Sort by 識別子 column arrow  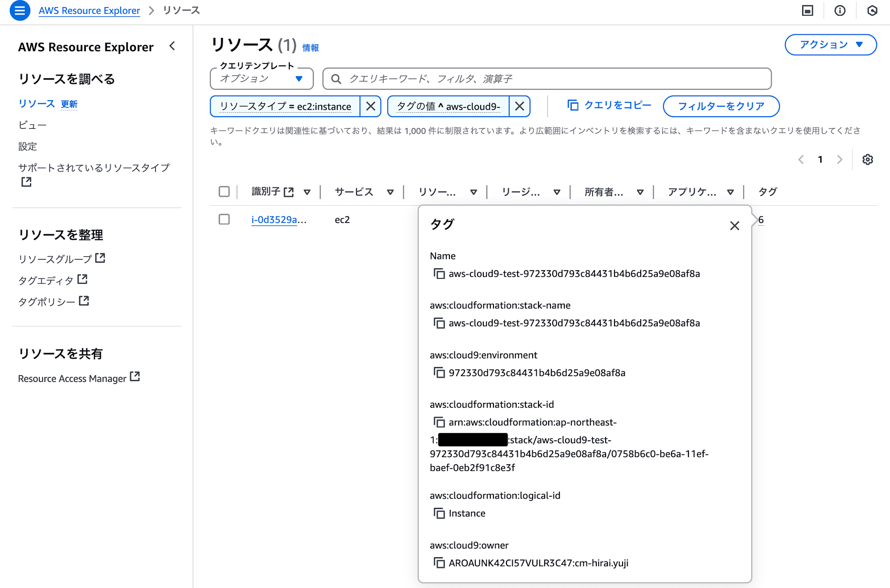click(307, 192)
